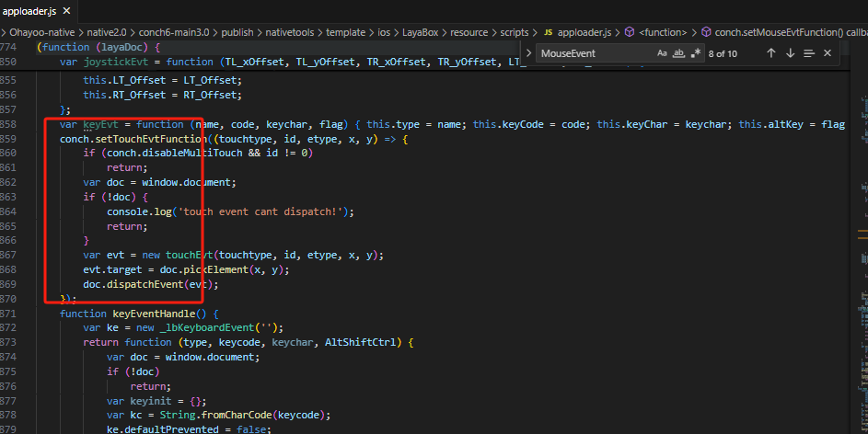Open the nativetools breadcrumb folder

tap(294, 31)
